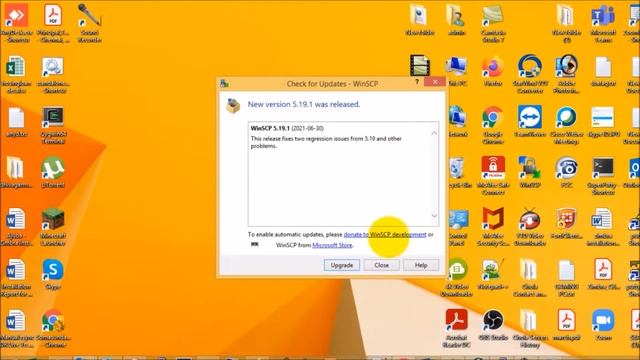Select the Zoom desktop icon
The width and height of the screenshot is (640, 360).
pos(603,324)
